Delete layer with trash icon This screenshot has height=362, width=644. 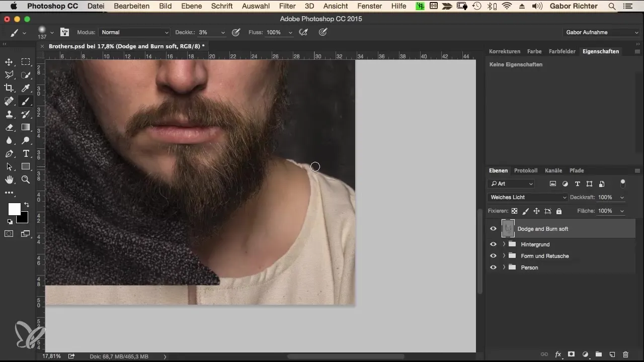625,354
